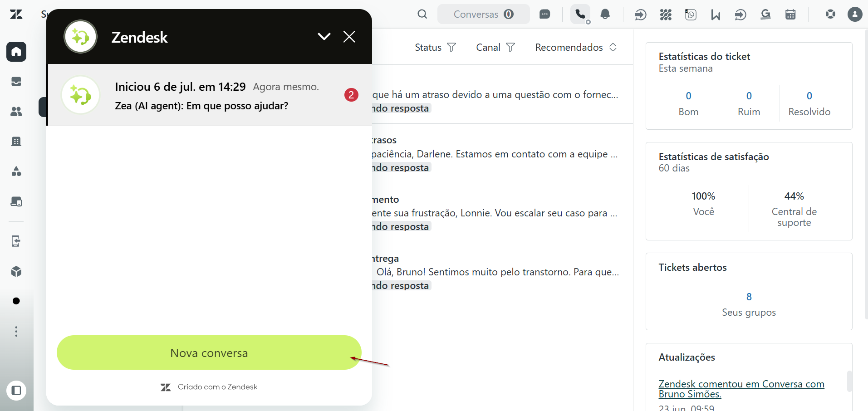Open Zendesk comentou em Conversa com Bruno Simões link

[741, 389]
